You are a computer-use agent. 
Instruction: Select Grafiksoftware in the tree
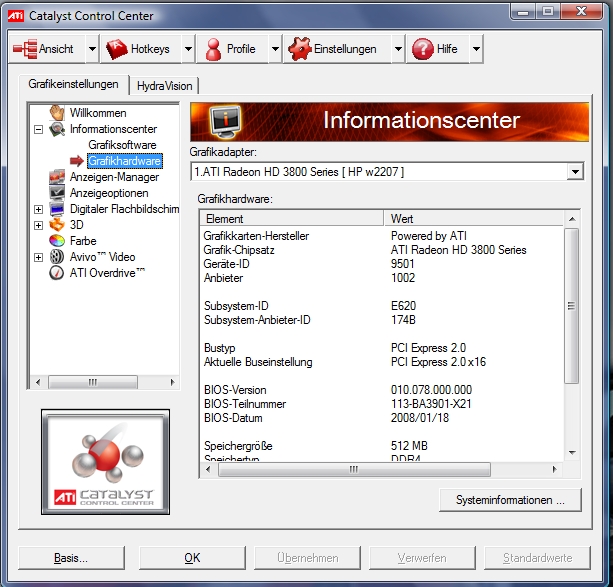122,145
